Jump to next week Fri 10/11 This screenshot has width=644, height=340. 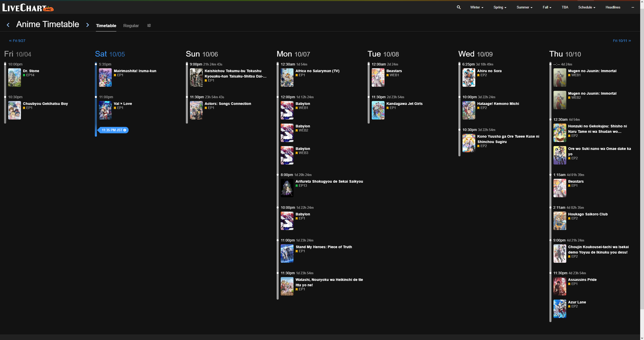[622, 41]
